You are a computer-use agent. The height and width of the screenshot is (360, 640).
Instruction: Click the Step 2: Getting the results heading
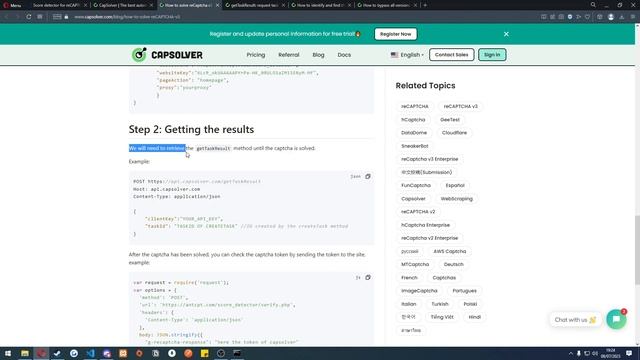[x=191, y=129]
